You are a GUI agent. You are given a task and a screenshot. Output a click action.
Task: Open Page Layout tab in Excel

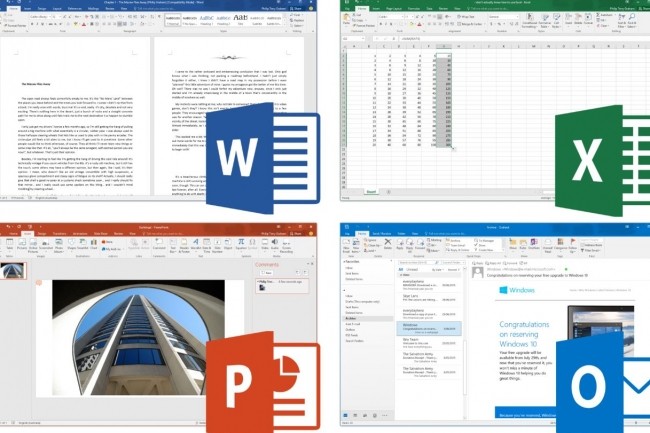pos(394,8)
